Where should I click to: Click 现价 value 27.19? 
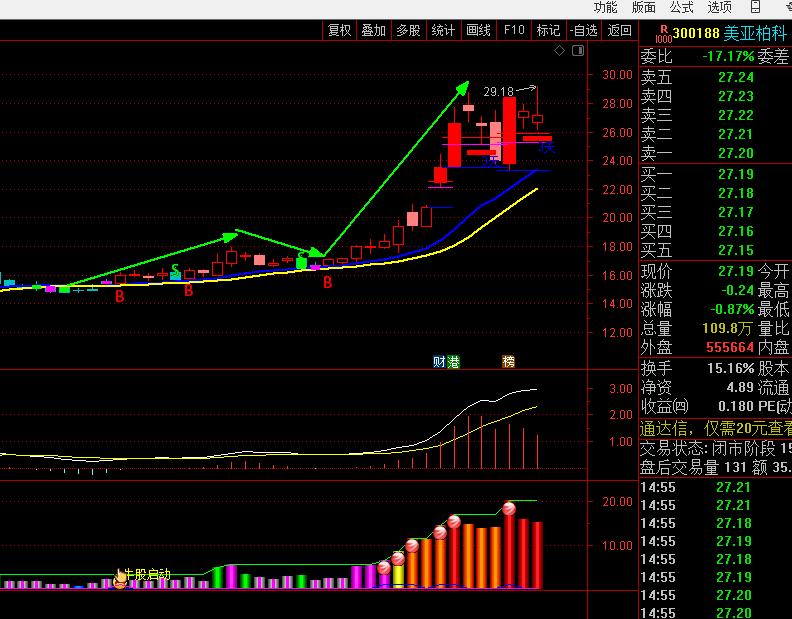(x=735, y=271)
